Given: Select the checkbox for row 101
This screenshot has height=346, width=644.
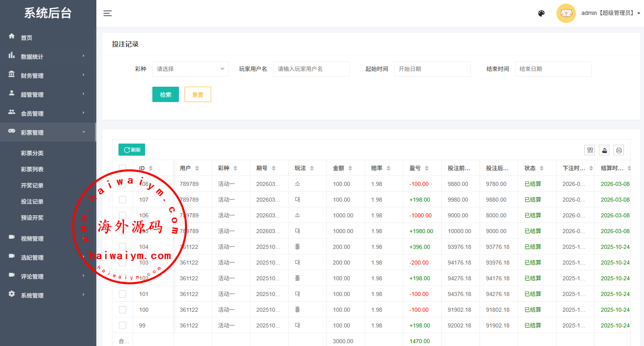Looking at the screenshot, I should [x=123, y=294].
